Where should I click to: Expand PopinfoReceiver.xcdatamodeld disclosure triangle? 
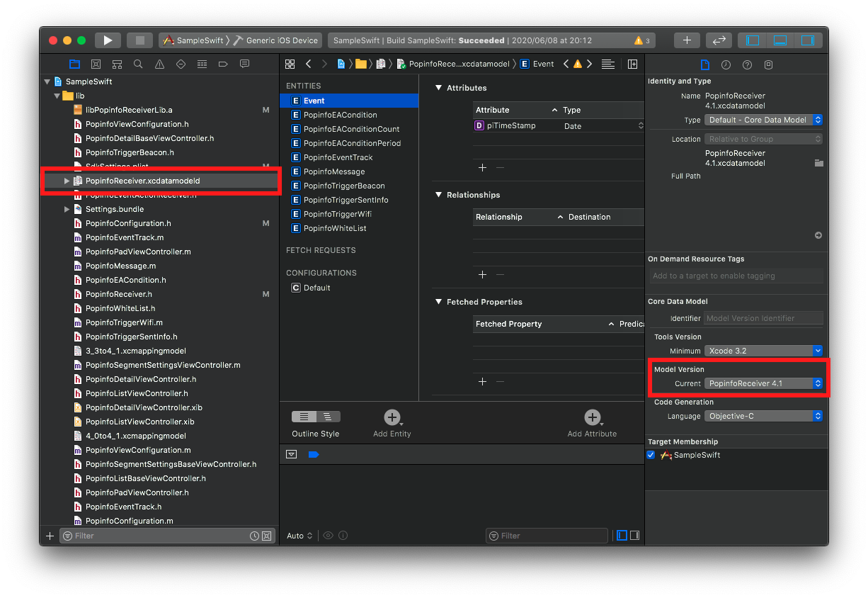click(67, 181)
